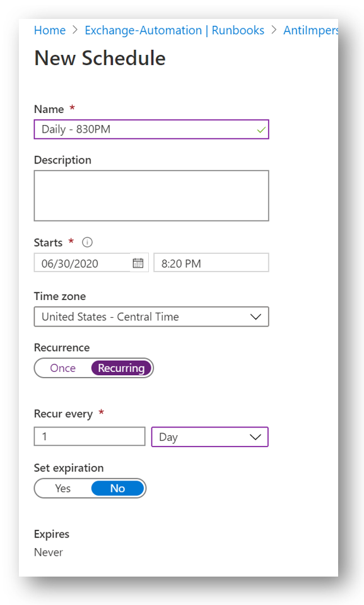Click the Time zone dropdown arrow
This screenshot has height=605, width=364.
coord(255,317)
